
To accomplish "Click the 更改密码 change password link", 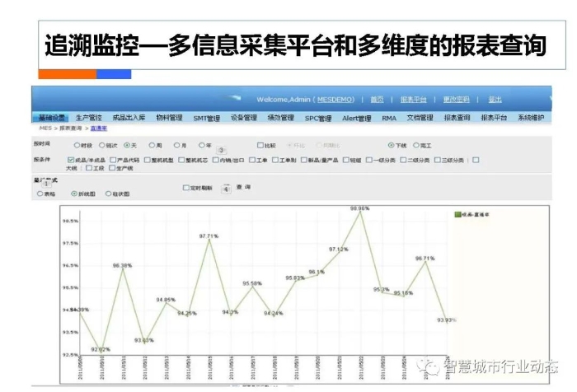I will (456, 99).
